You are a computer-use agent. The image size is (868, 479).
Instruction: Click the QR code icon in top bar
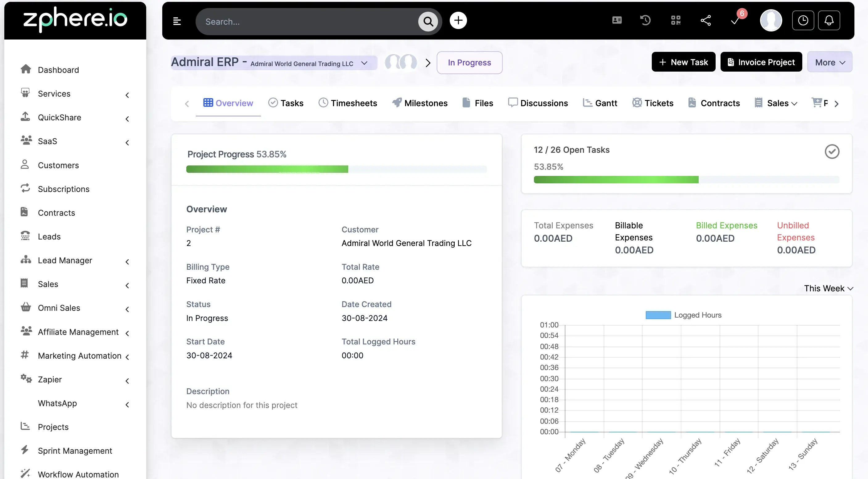pyautogui.click(x=676, y=20)
